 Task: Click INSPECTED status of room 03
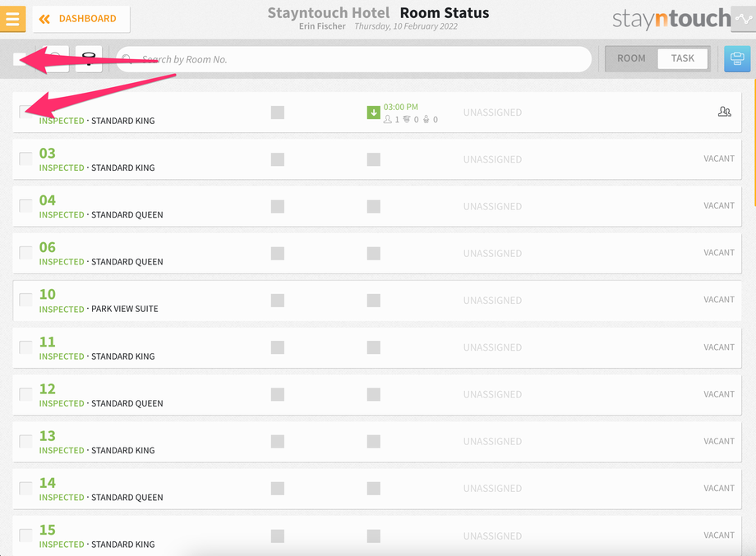(62, 168)
